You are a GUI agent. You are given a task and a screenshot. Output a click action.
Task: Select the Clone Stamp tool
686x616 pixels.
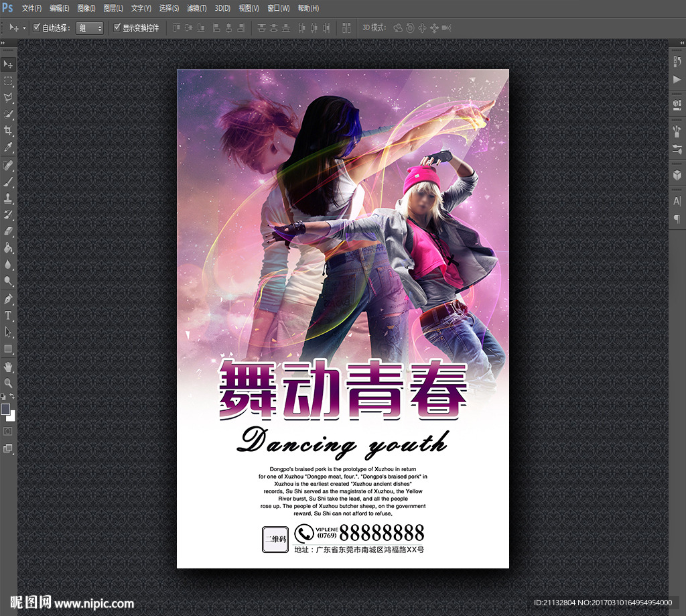click(8, 198)
